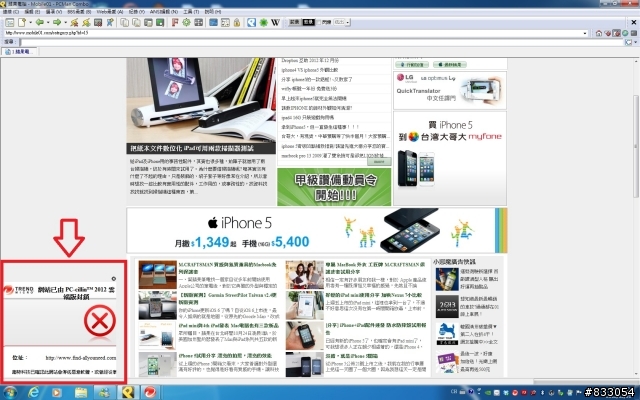Screen dimensions: 640x400
Task: Click the blue Q search icon
Action: coord(251,22)
